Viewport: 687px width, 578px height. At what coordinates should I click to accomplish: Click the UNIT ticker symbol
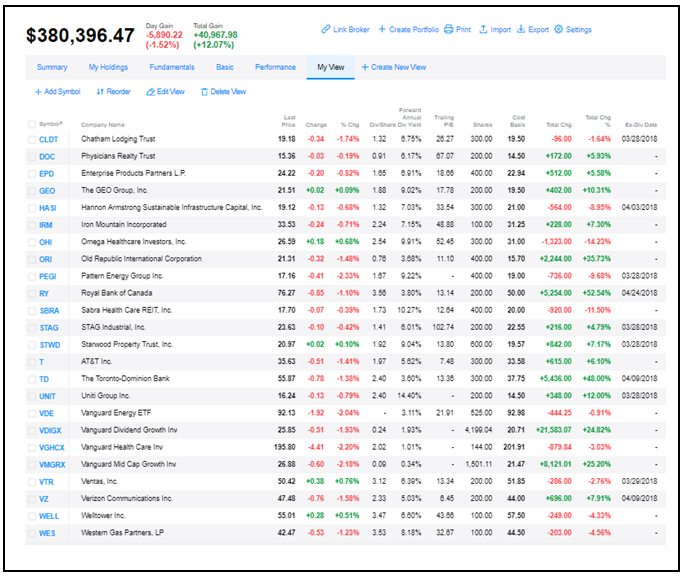pyautogui.click(x=47, y=396)
